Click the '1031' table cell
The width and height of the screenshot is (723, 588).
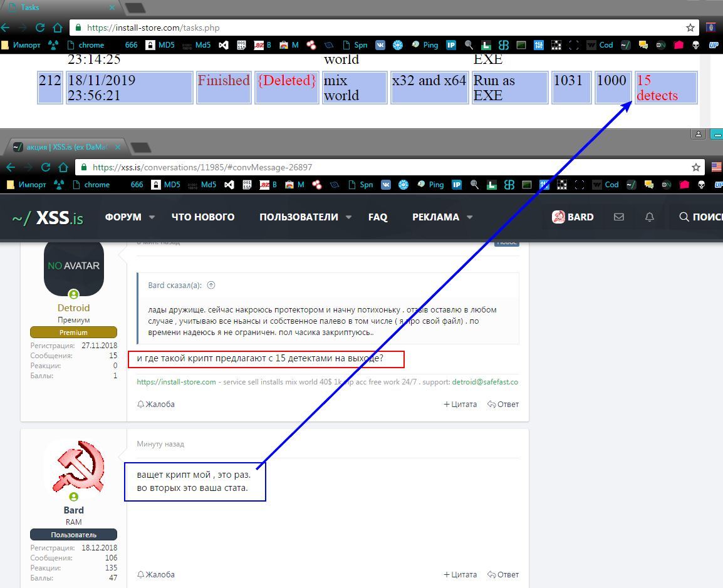(571, 88)
